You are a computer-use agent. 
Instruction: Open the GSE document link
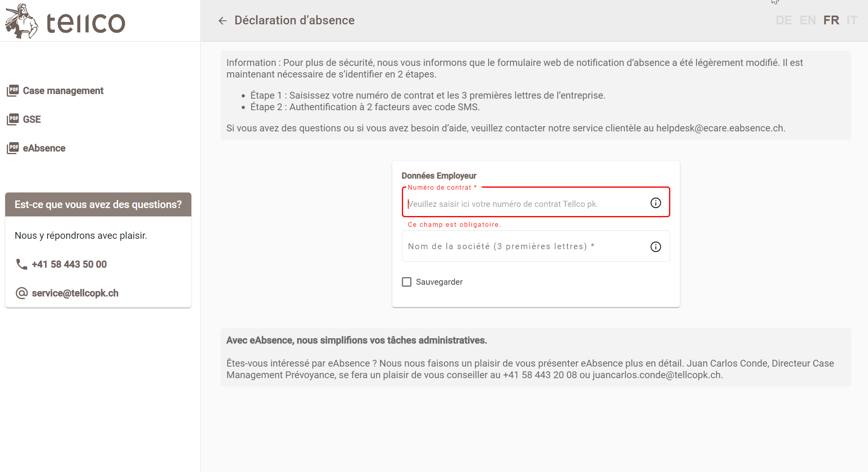coord(32,119)
